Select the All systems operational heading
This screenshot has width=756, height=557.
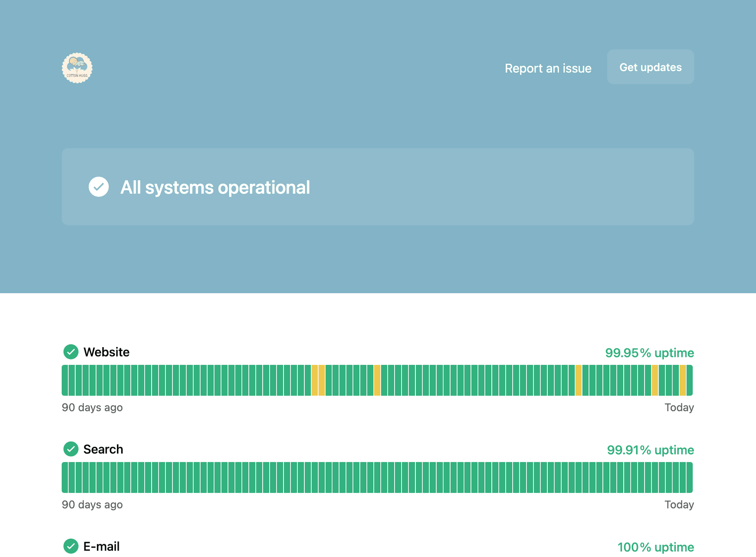215,187
